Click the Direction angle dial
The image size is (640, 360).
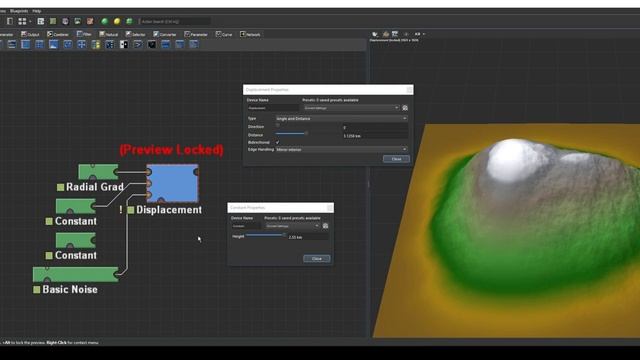coord(278,125)
